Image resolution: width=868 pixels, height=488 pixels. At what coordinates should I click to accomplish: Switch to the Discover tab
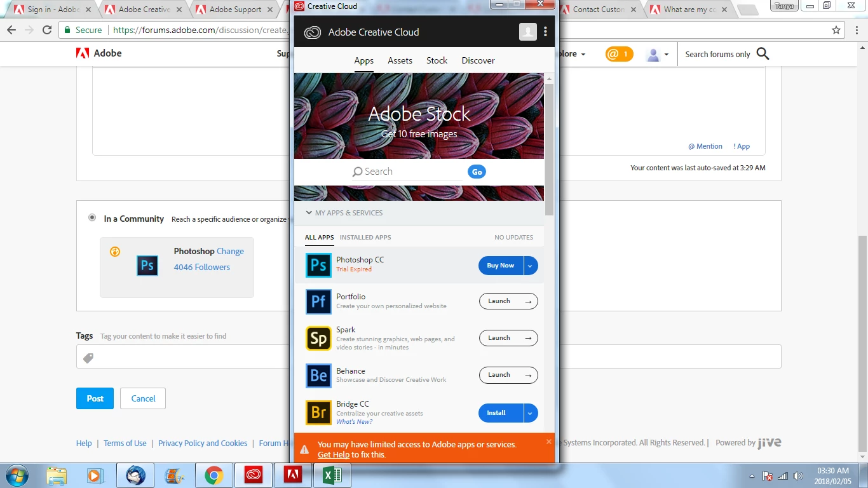click(478, 60)
